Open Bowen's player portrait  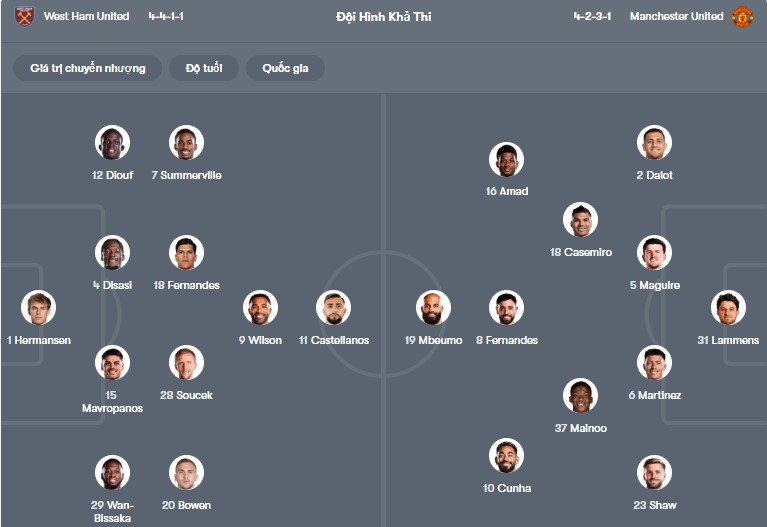point(186,473)
